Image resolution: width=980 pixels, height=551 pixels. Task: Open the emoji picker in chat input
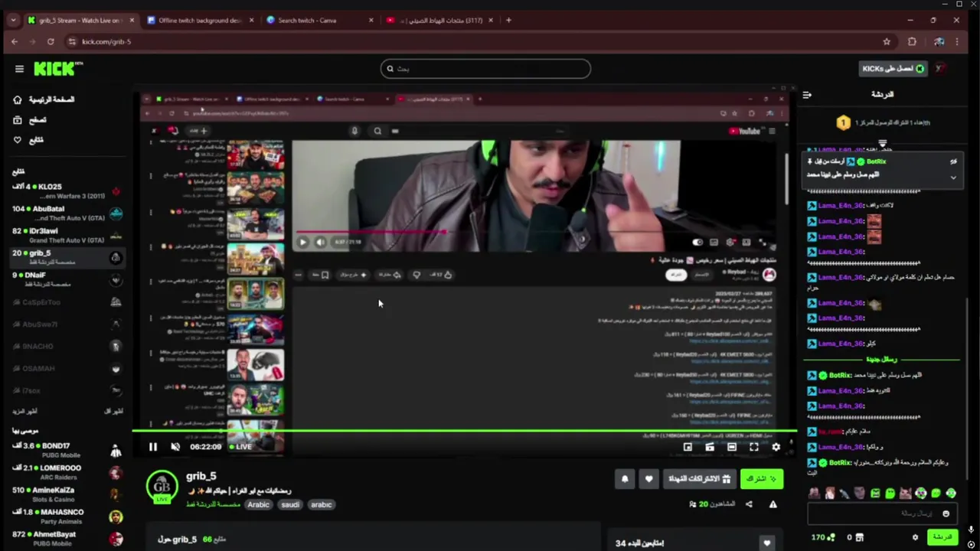click(x=946, y=514)
